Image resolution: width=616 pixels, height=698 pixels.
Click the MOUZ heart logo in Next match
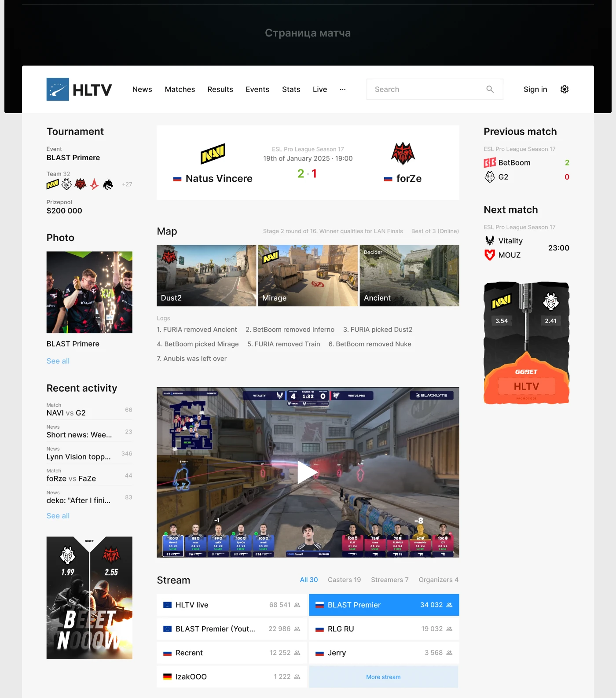pos(490,255)
